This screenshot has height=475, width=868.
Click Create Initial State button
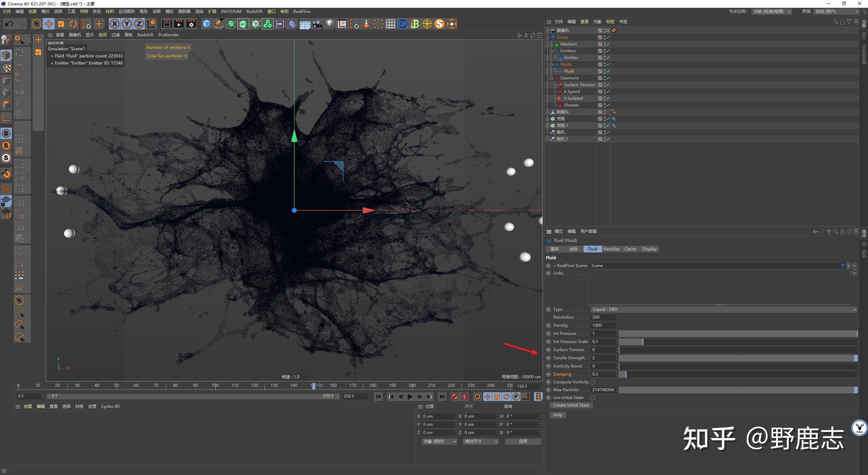pos(571,405)
